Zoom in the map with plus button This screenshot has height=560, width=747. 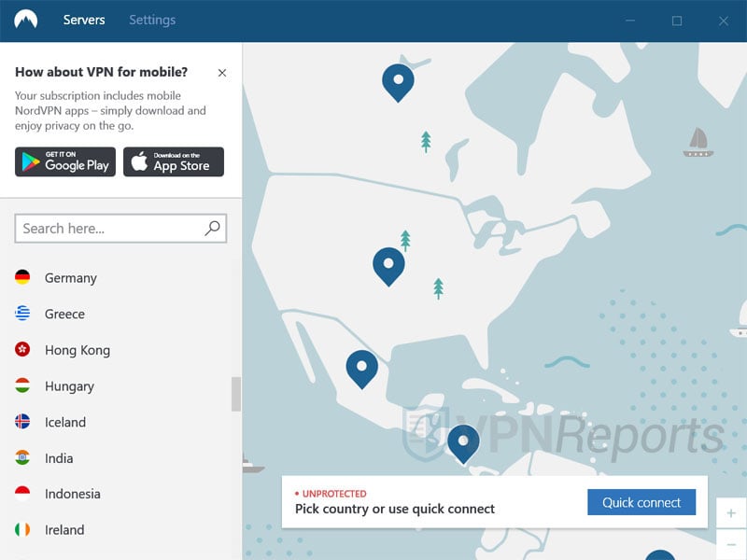pos(731,513)
